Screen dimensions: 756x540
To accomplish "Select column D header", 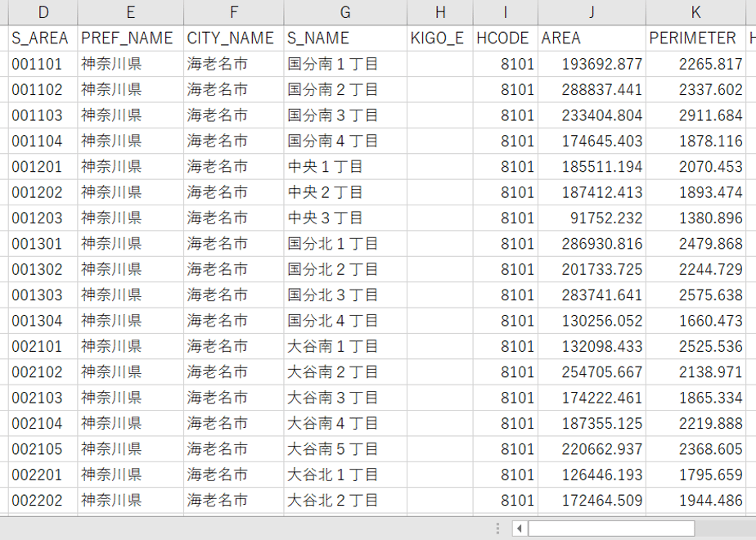I will tap(43, 12).
